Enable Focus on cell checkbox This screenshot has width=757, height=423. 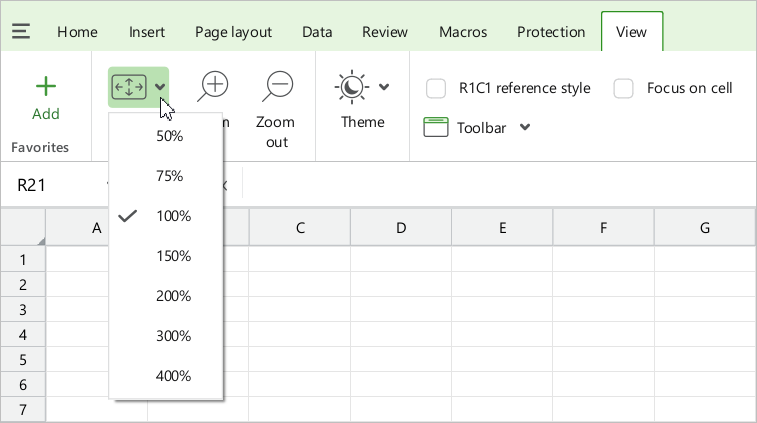point(623,88)
